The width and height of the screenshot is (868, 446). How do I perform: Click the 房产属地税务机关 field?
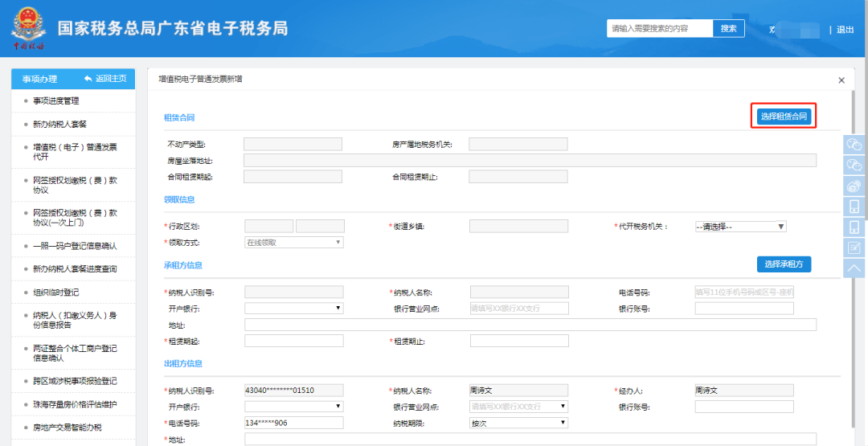[518, 144]
